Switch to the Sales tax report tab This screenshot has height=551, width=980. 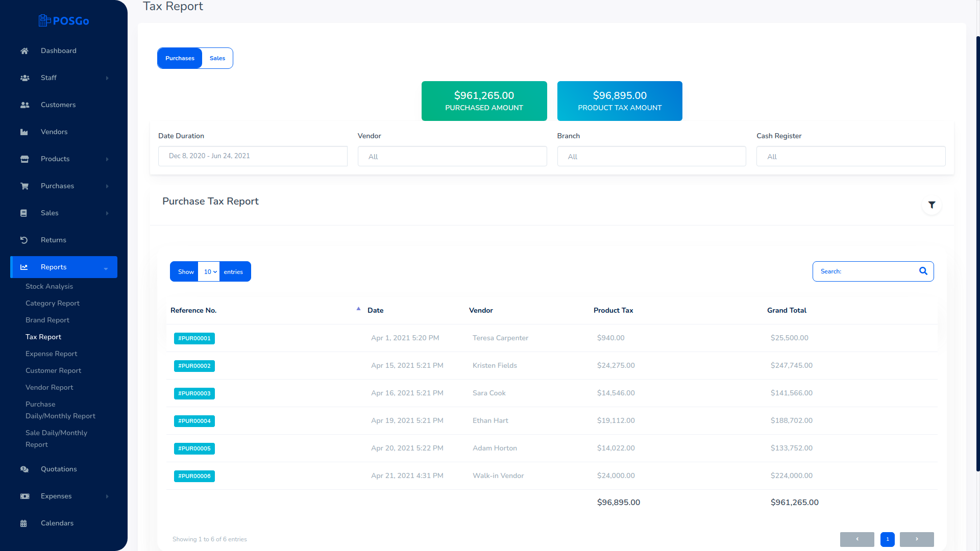coord(217,58)
